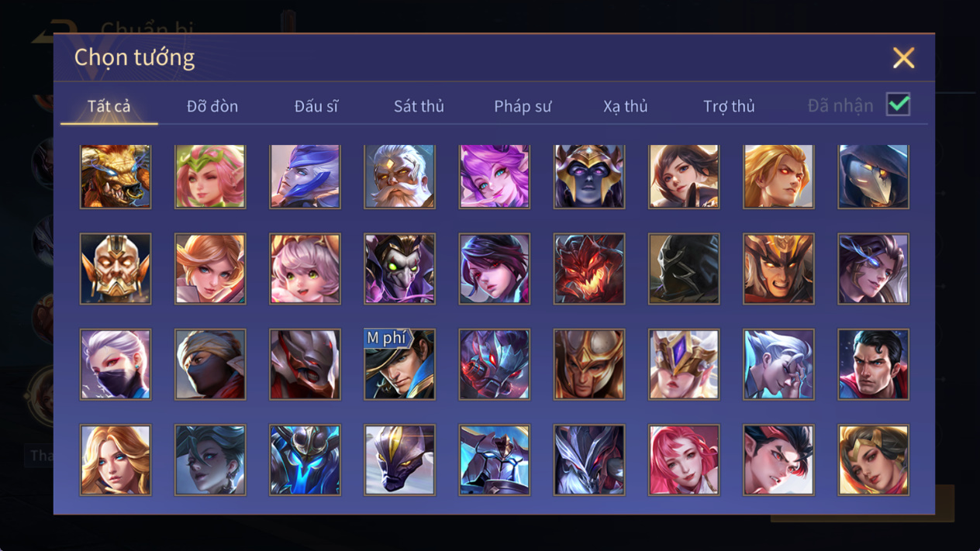Pick the Superman hero portrait
Screen dimensions: 980x551
tap(873, 364)
